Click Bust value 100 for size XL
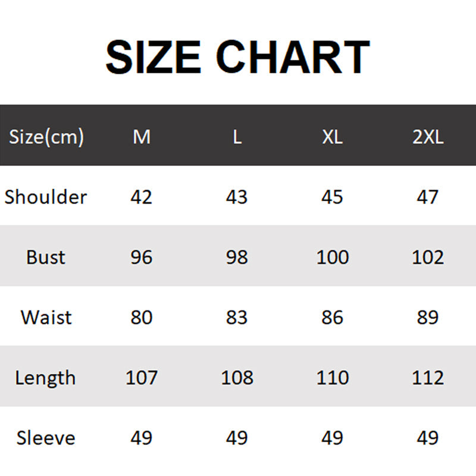476x476 pixels. [x=332, y=257]
